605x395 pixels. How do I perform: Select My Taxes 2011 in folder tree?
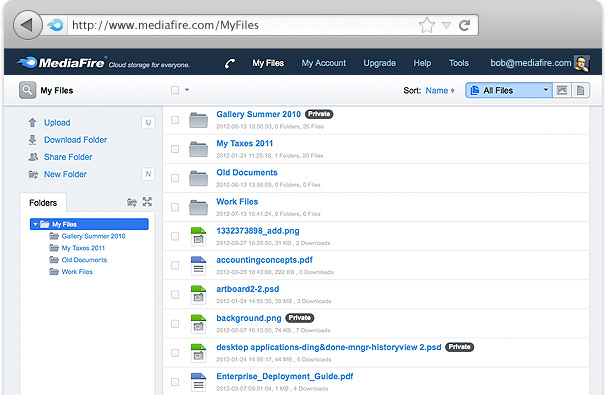click(x=83, y=248)
